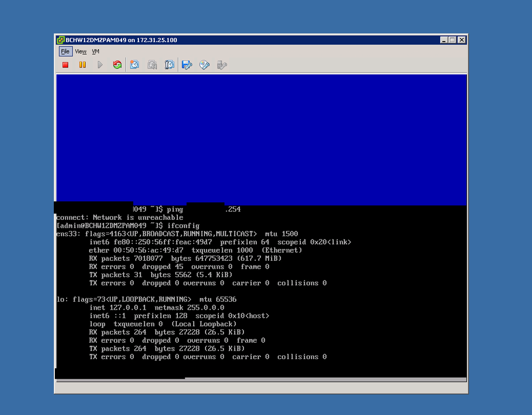Click the red Power Off toolbar button

click(x=66, y=65)
